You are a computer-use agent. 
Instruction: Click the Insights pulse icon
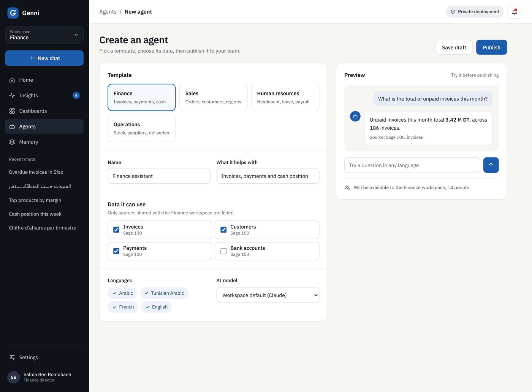tap(12, 95)
